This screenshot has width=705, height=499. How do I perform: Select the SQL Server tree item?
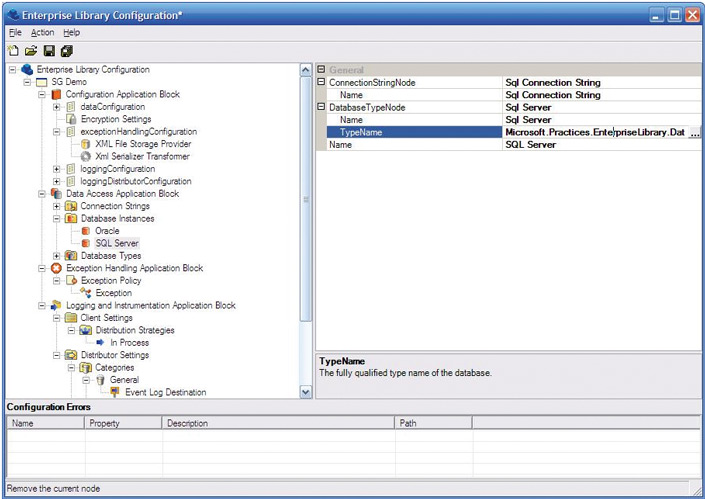117,243
